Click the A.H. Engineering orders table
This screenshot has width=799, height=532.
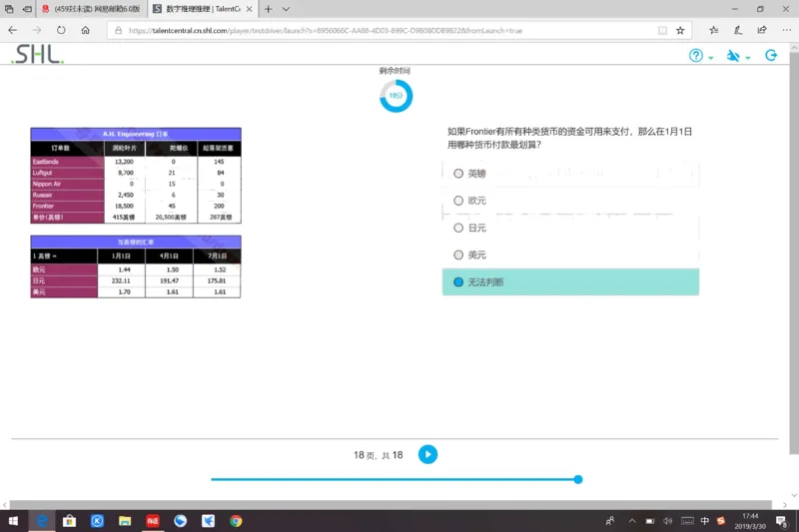[x=136, y=176]
